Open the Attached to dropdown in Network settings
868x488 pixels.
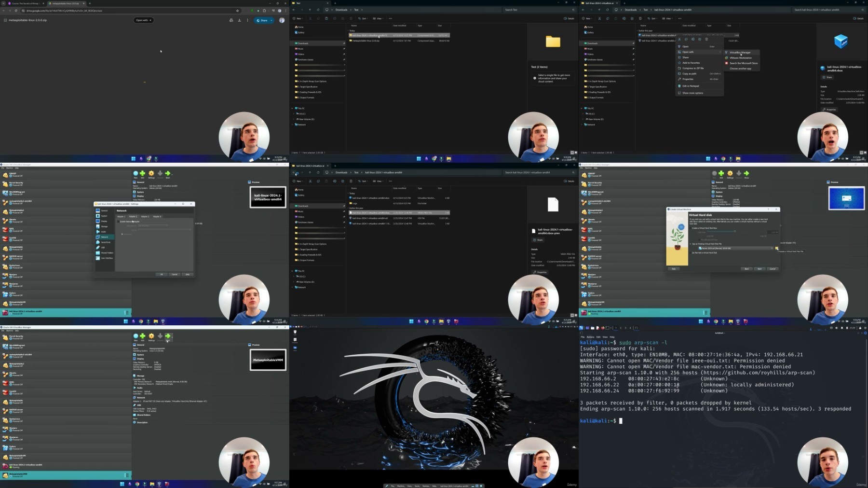[153, 225]
